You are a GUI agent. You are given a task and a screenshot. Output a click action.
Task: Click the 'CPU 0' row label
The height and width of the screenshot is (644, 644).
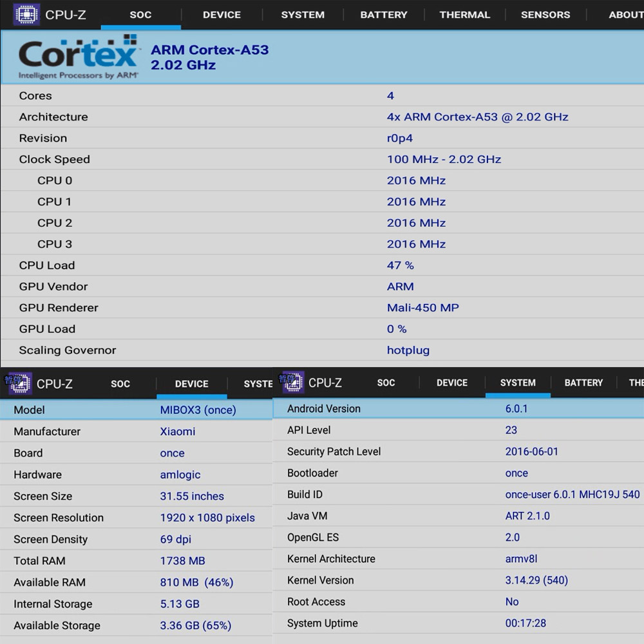pos(55,181)
